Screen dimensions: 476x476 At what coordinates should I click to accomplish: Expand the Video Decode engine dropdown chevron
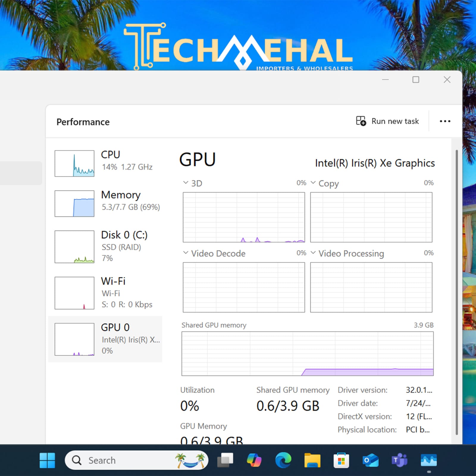click(186, 253)
